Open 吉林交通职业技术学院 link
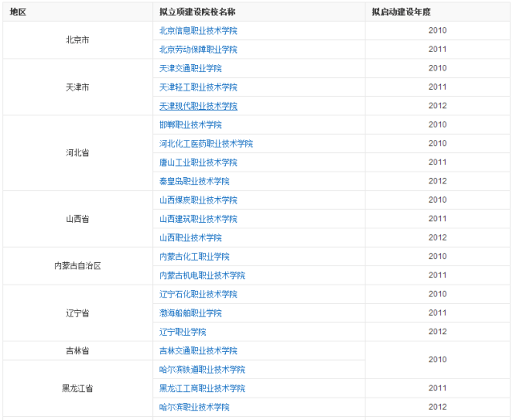Screen dimensions: 513x420 click(x=198, y=350)
